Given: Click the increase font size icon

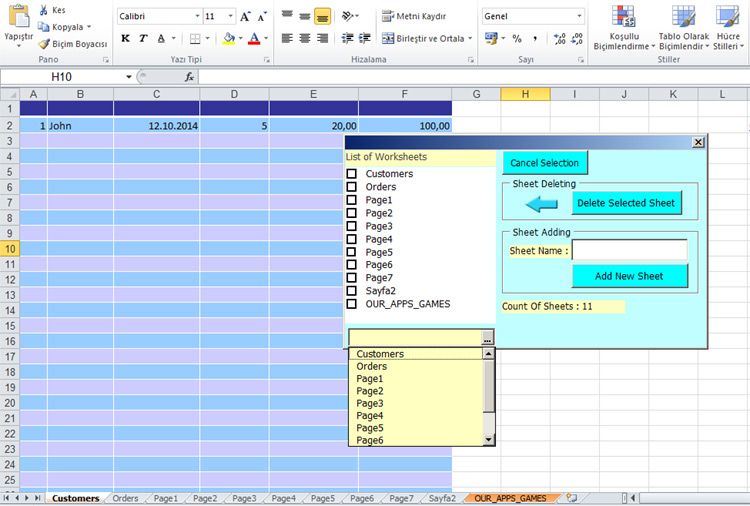Looking at the screenshot, I should pos(245,17).
